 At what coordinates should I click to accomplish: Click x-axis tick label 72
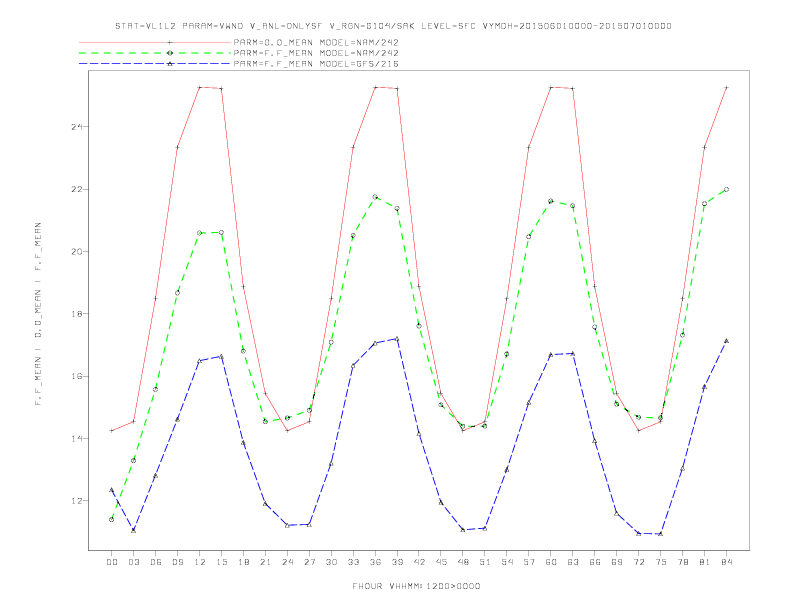click(638, 562)
